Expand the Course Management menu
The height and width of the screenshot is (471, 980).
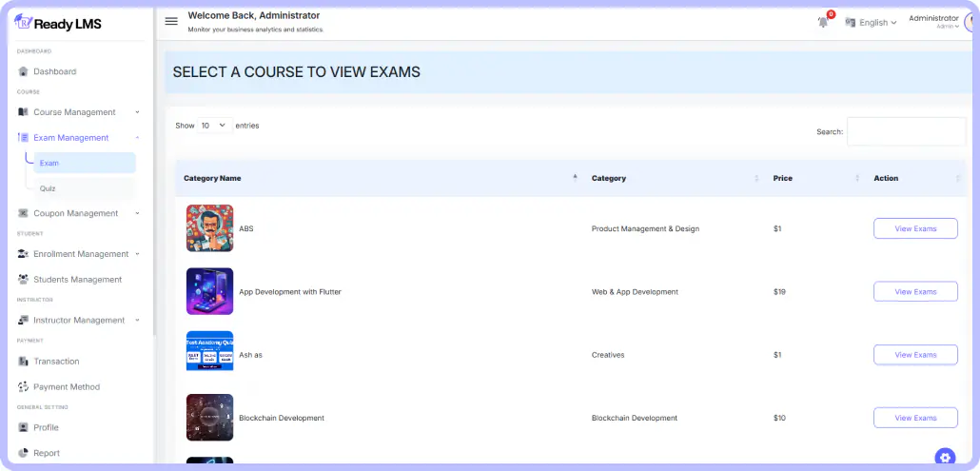point(80,112)
